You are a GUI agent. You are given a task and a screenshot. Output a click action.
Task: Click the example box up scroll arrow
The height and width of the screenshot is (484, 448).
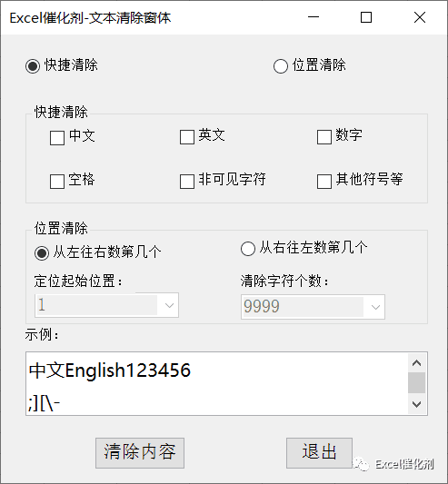tap(417, 362)
